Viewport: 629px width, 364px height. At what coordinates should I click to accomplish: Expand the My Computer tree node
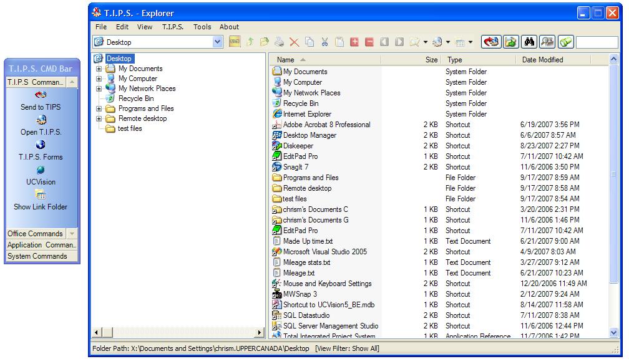pyautogui.click(x=99, y=79)
